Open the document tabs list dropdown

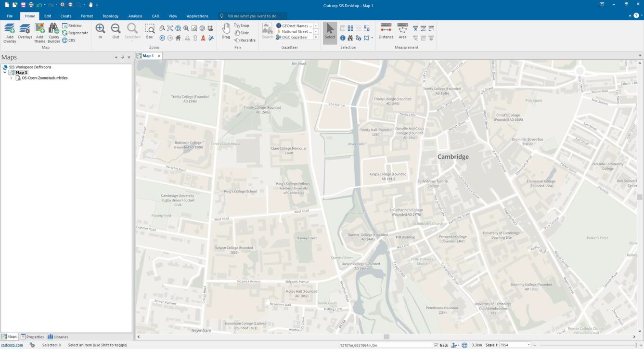[640, 56]
